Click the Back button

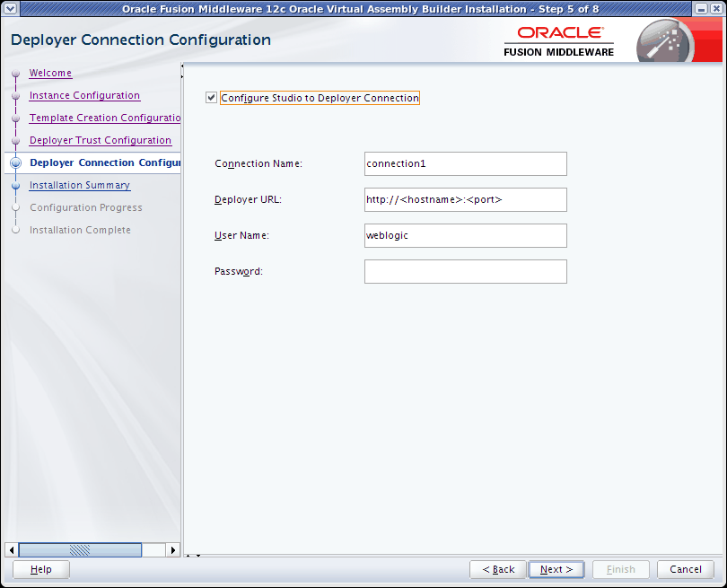click(x=498, y=569)
